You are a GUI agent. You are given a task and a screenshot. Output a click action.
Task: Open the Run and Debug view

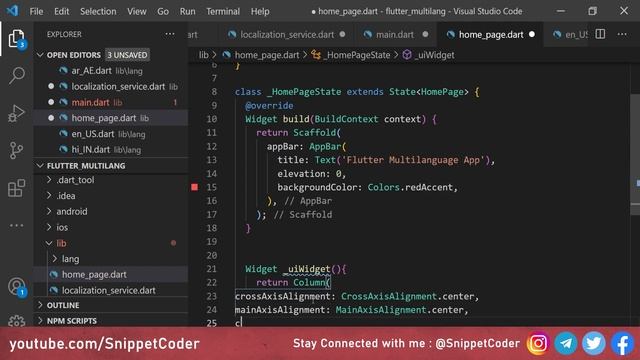click(16, 113)
